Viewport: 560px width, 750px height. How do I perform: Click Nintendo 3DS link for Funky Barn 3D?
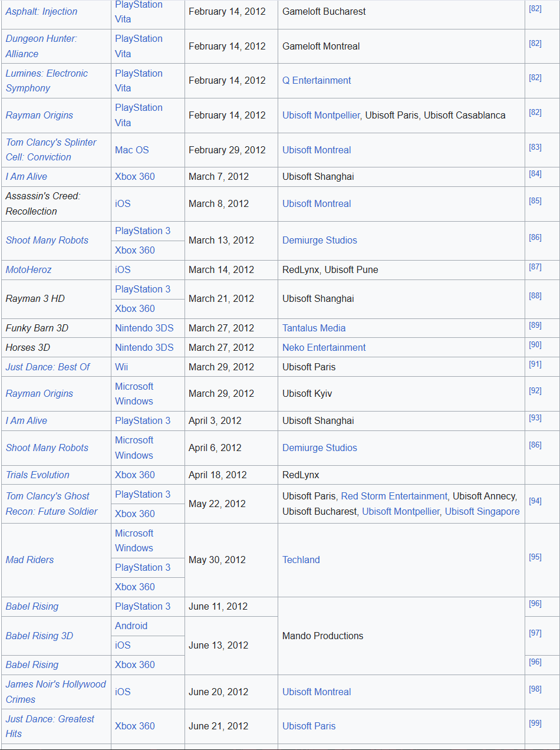pos(144,328)
